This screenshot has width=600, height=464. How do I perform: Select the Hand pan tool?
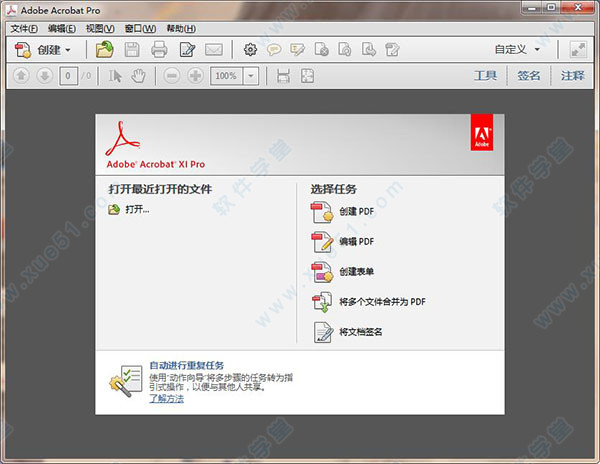click(x=137, y=76)
